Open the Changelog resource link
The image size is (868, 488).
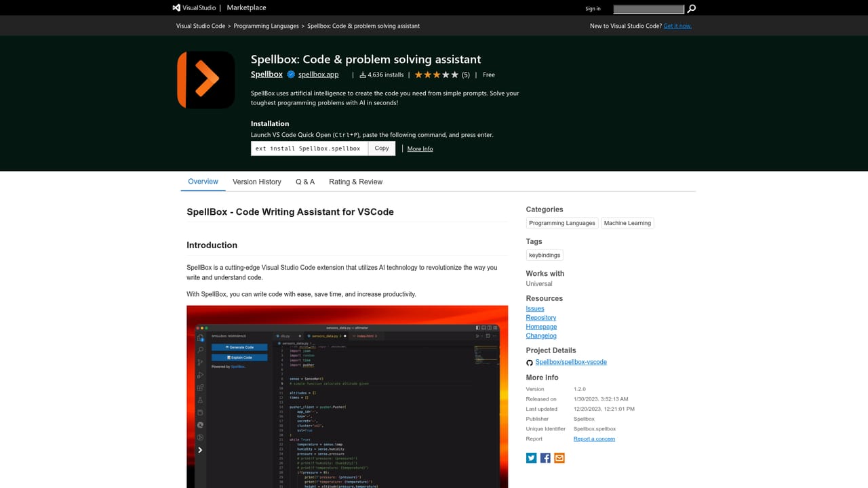541,335
